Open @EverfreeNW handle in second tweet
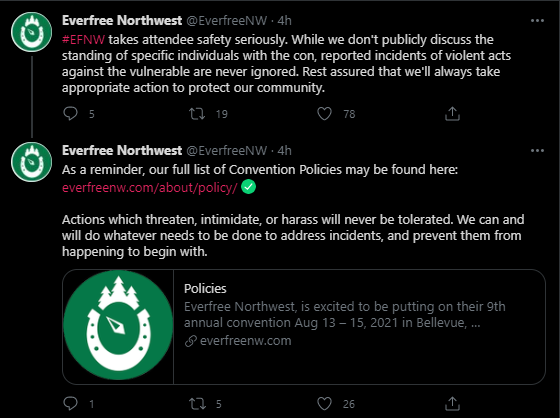The image size is (560, 418). [227, 151]
